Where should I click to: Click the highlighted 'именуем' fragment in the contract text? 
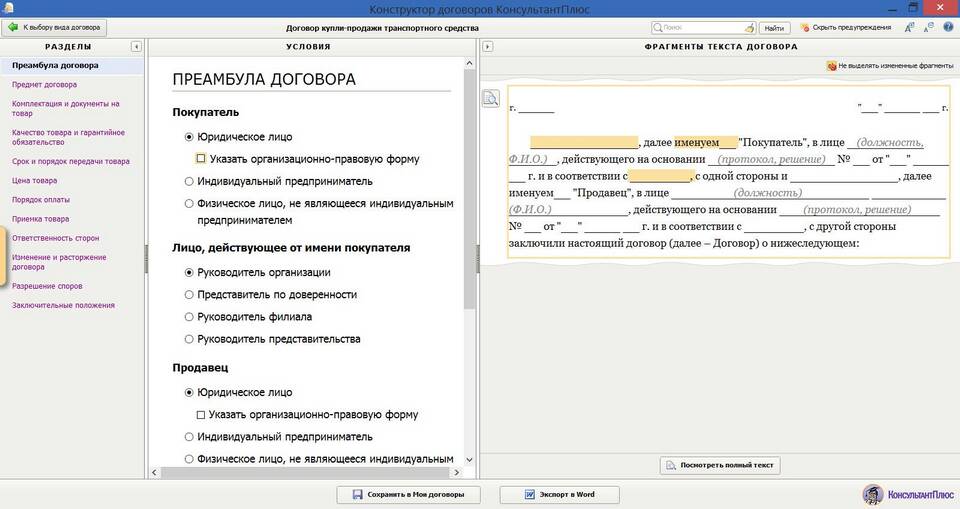[696, 142]
